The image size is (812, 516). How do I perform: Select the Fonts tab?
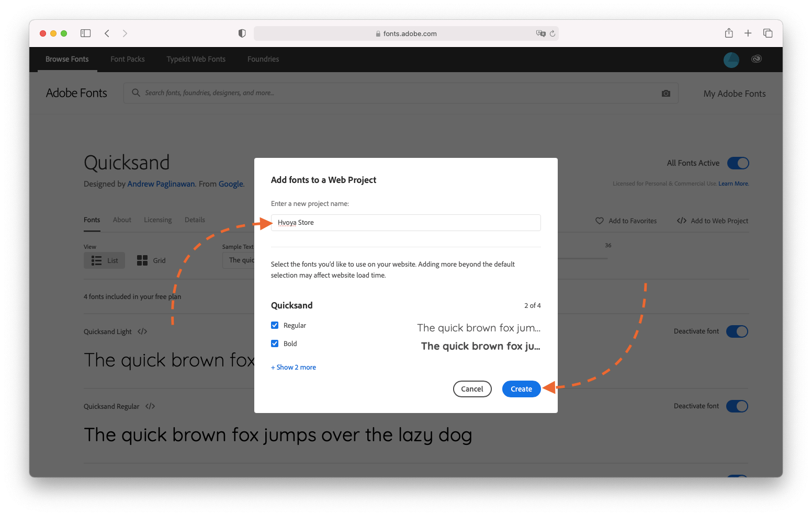92,220
